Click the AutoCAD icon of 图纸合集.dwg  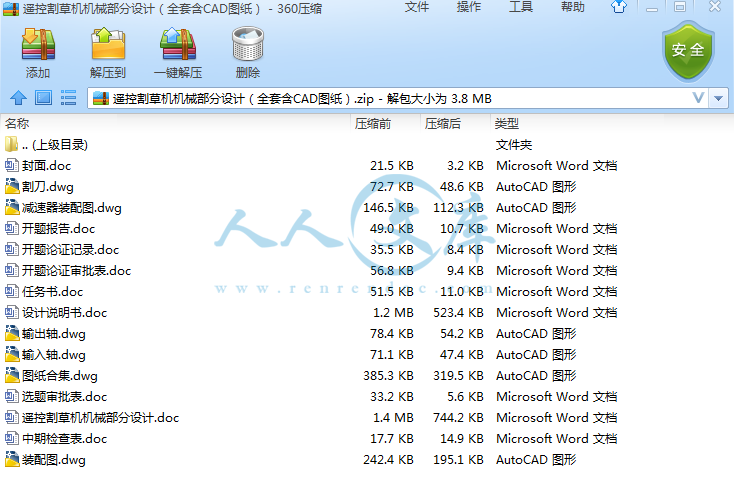pos(12,375)
